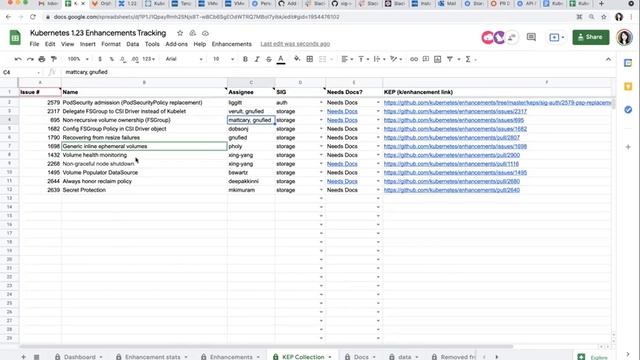The image size is (640, 360).
Task: Switch to the Enhancement stats tab
Action: click(x=152, y=357)
